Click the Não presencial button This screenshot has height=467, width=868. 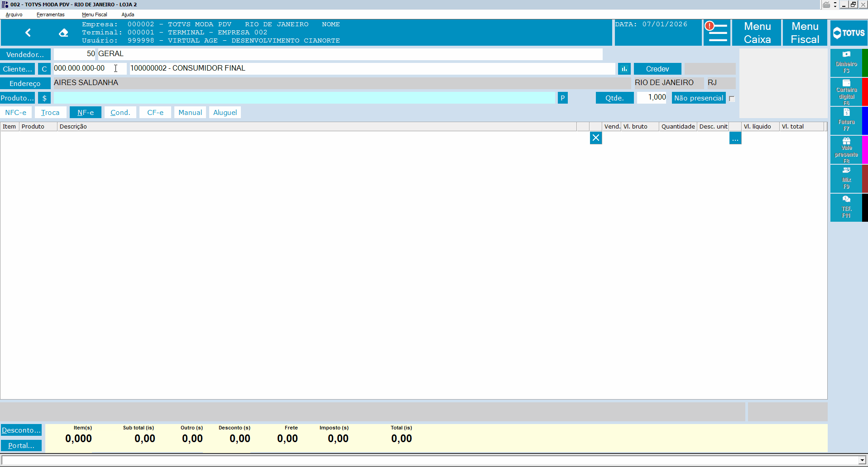click(699, 98)
